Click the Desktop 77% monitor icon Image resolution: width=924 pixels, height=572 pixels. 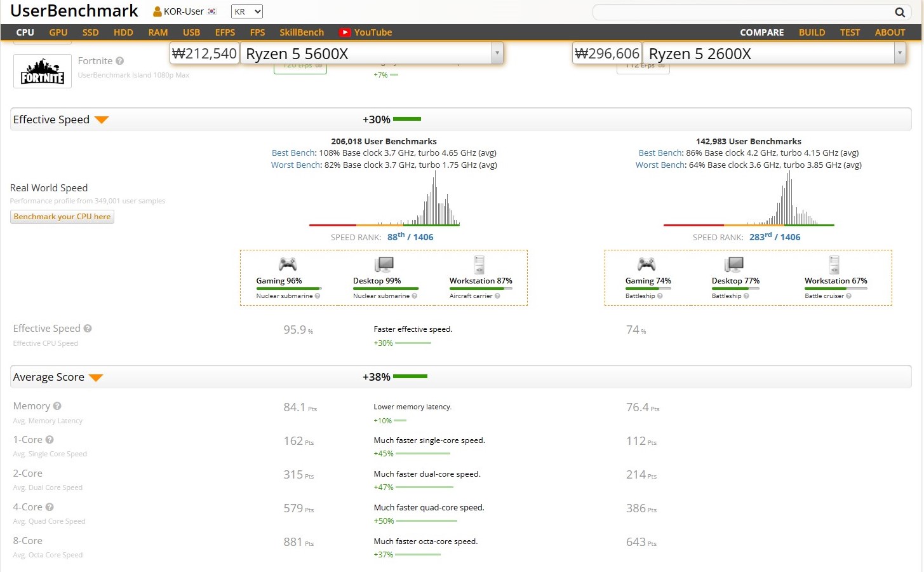(734, 264)
